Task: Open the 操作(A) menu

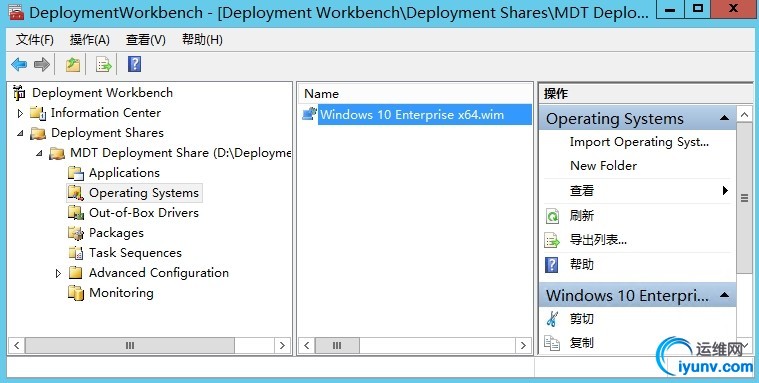Action: (90, 40)
